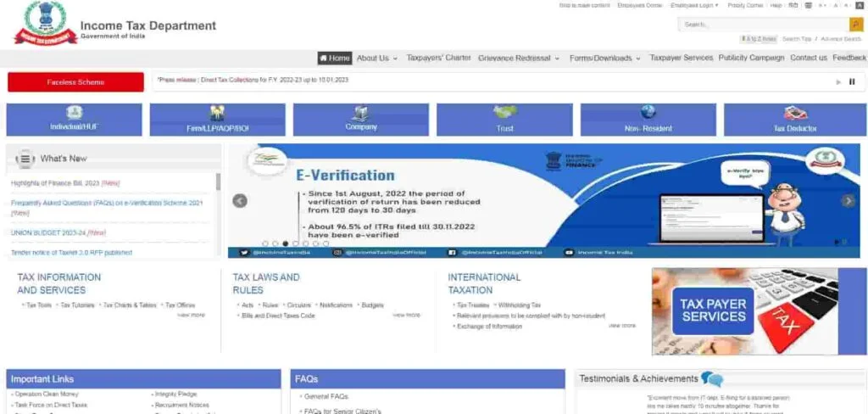Select the last banner slide dot
Viewport: 868px width, 414px height.
[325, 243]
